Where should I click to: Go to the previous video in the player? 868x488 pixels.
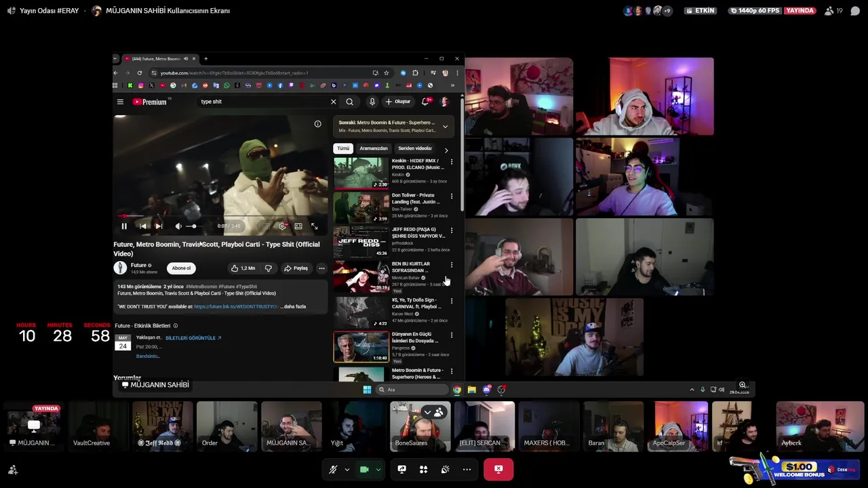(x=142, y=226)
